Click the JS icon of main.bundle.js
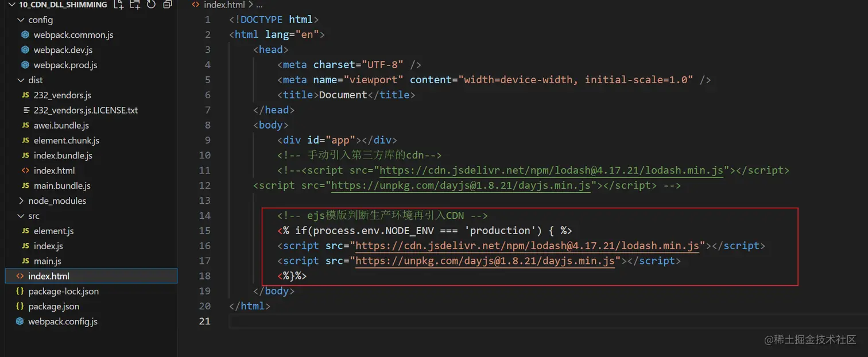This screenshot has width=868, height=357. pos(25,185)
